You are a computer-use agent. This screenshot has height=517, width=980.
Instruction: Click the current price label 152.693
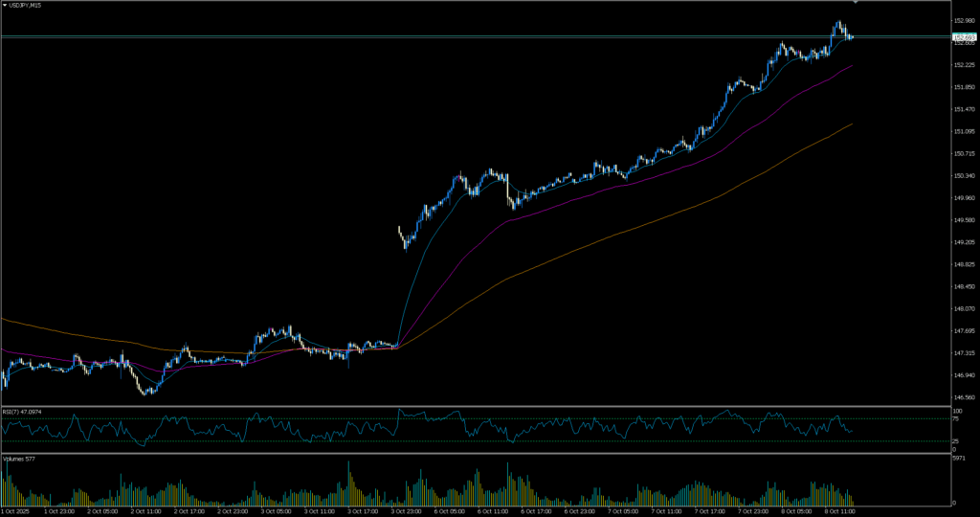point(964,38)
